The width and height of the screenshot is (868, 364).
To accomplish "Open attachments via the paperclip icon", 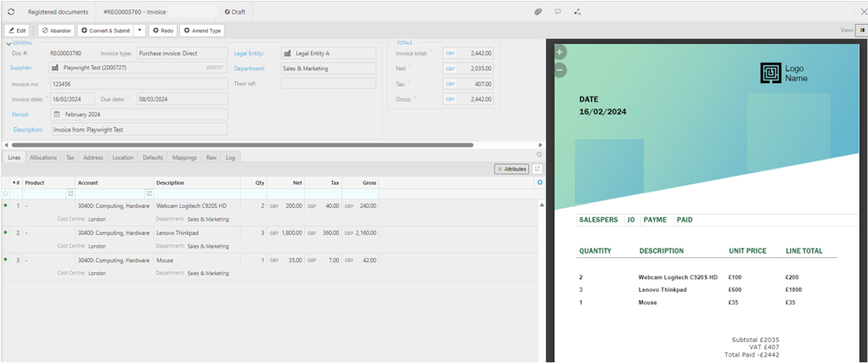I will [x=538, y=12].
